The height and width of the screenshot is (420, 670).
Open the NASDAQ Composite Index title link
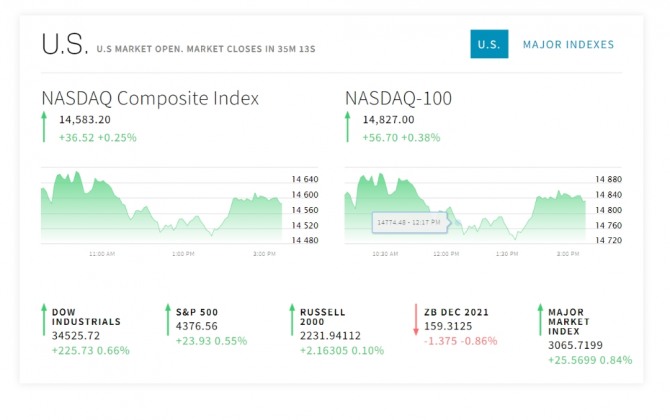[150, 98]
